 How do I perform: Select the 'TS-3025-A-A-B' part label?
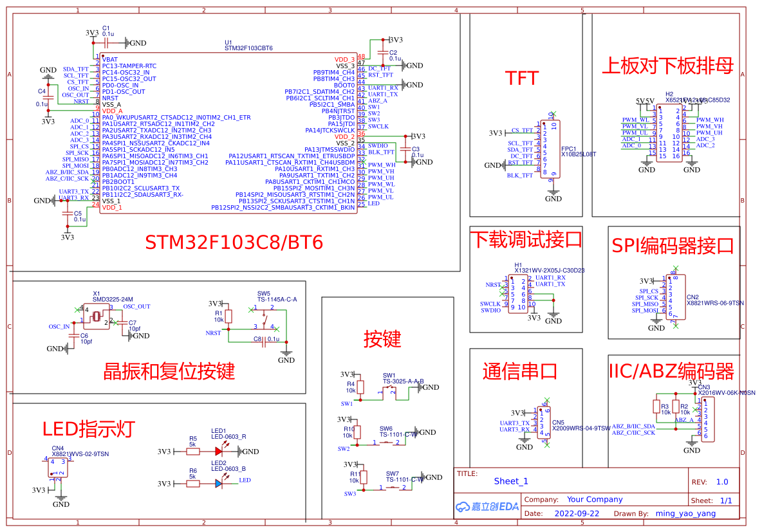(404, 381)
